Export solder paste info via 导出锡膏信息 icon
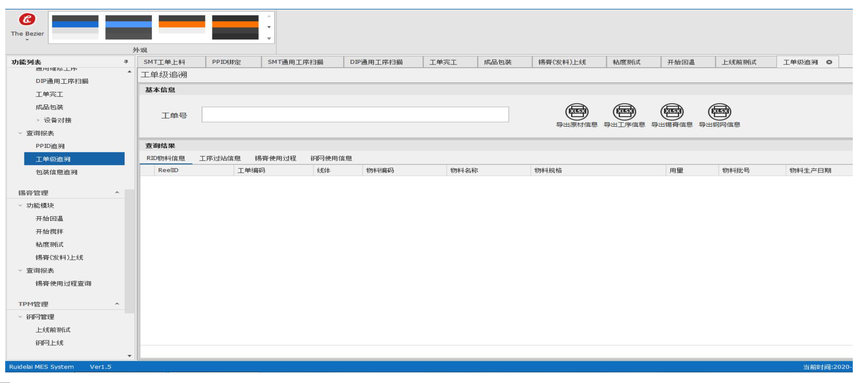868x383 pixels. [672, 112]
